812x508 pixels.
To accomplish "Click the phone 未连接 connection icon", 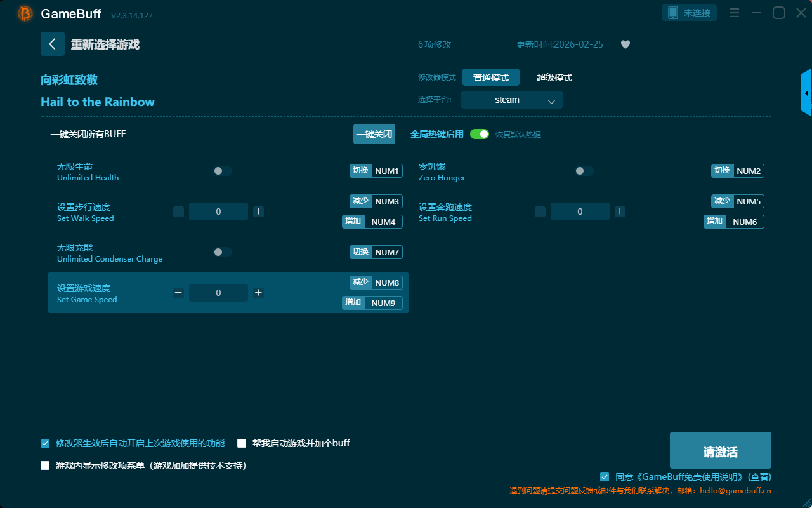I will pyautogui.click(x=673, y=13).
